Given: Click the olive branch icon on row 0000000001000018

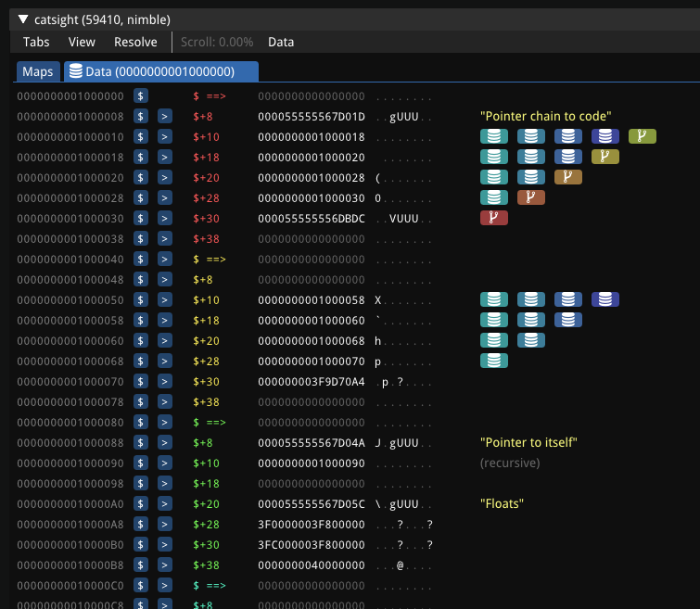Looking at the screenshot, I should 605,157.
